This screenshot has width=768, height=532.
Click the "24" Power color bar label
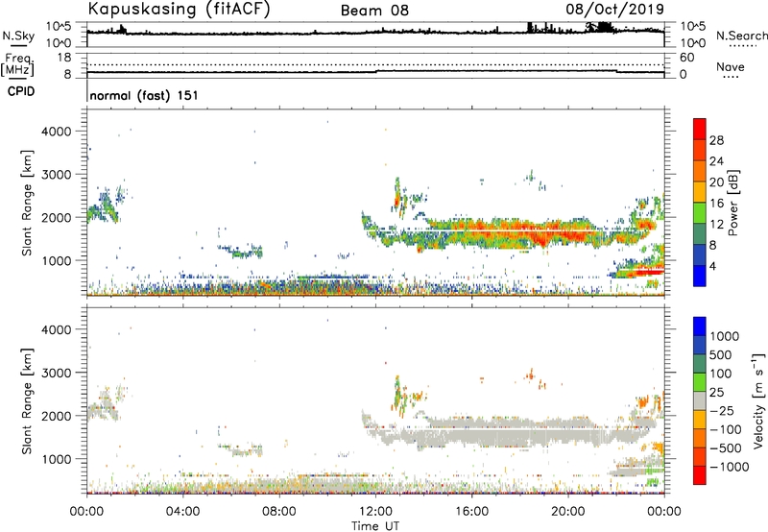[x=716, y=161]
